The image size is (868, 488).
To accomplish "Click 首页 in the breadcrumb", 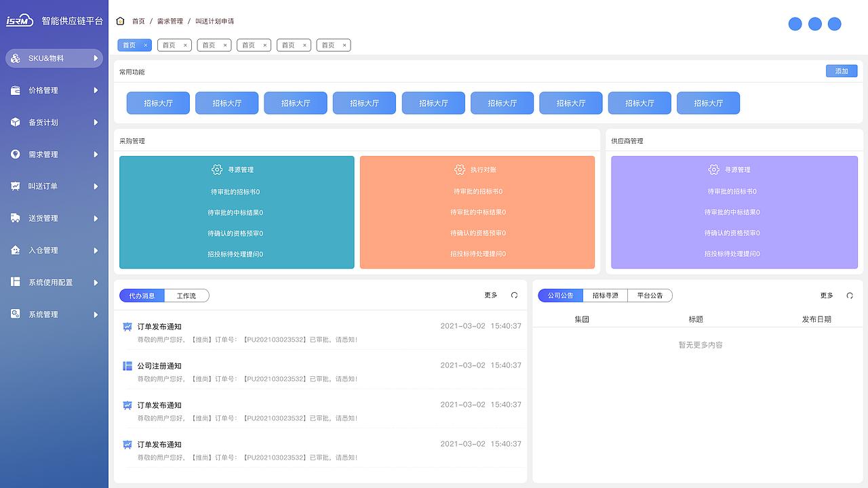I will pos(138,21).
